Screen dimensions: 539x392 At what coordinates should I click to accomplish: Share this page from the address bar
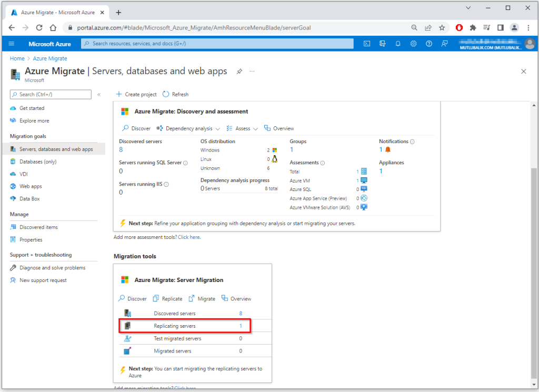pos(428,28)
